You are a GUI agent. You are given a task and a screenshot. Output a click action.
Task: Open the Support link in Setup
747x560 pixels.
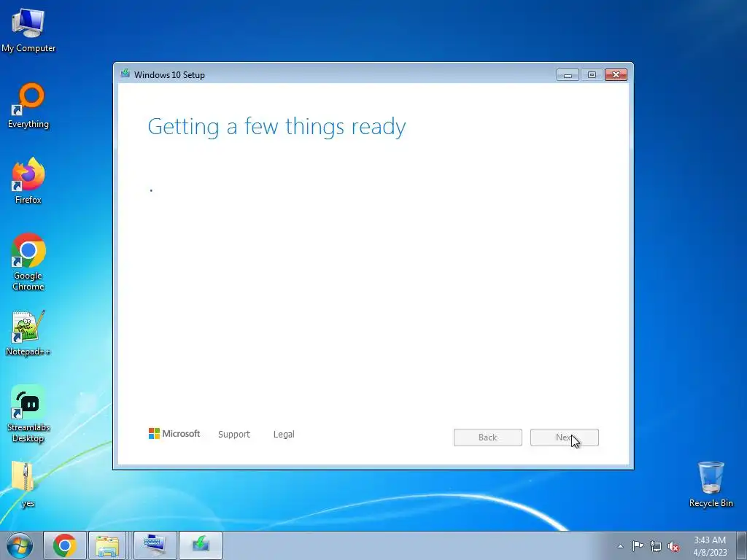pyautogui.click(x=234, y=435)
